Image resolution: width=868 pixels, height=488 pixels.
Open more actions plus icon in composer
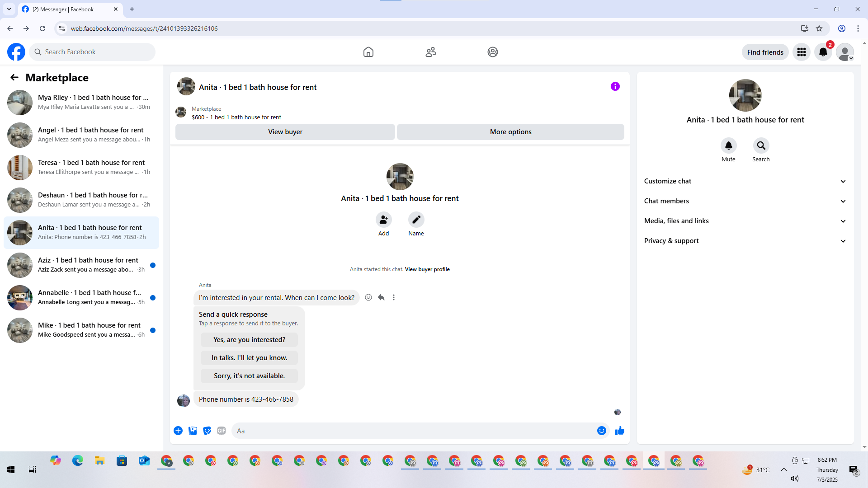(178, 431)
